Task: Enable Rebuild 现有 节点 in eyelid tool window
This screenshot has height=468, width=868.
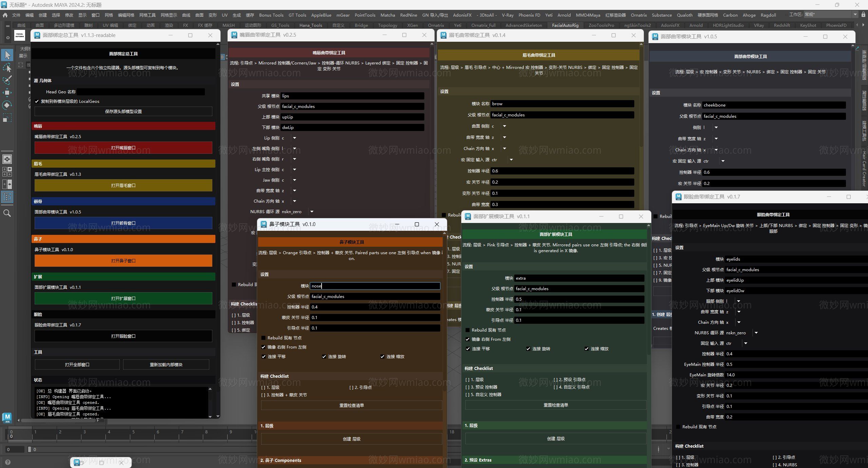Action: click(678, 427)
